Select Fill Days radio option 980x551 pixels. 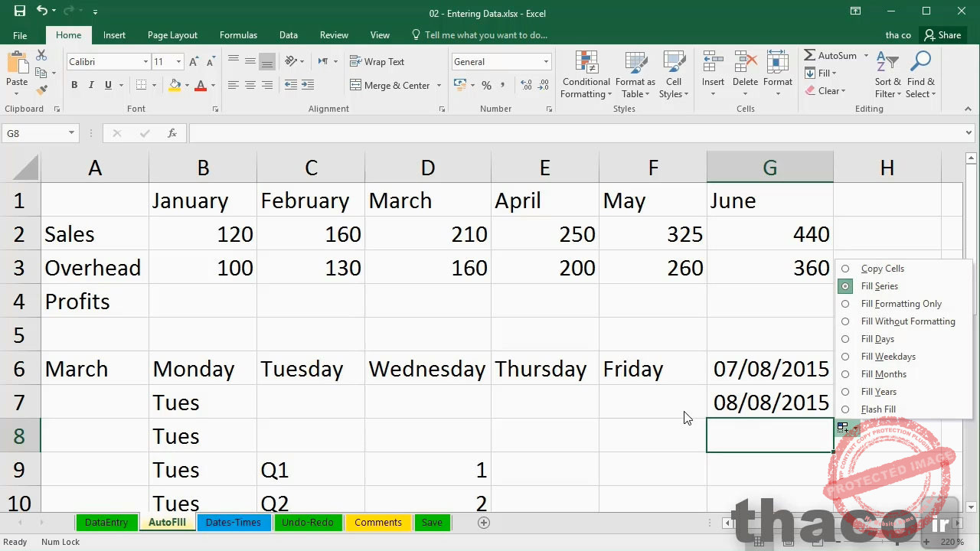click(845, 339)
